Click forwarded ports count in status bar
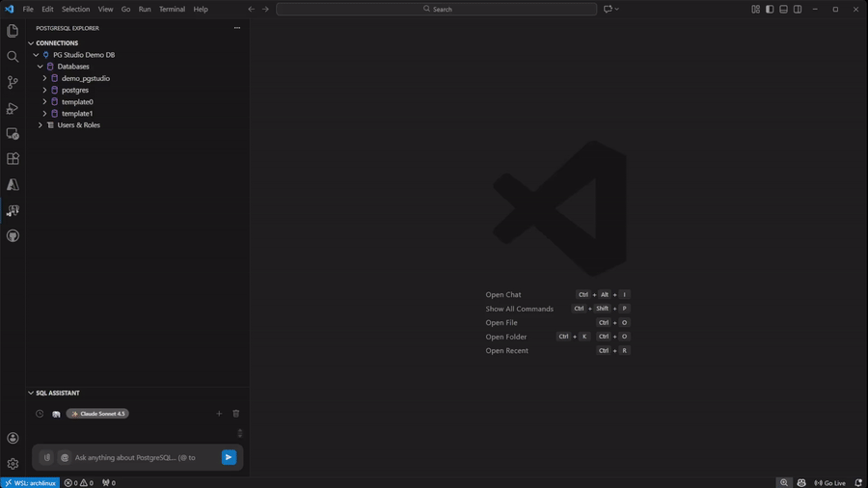The width and height of the screenshot is (868, 488). point(109,483)
